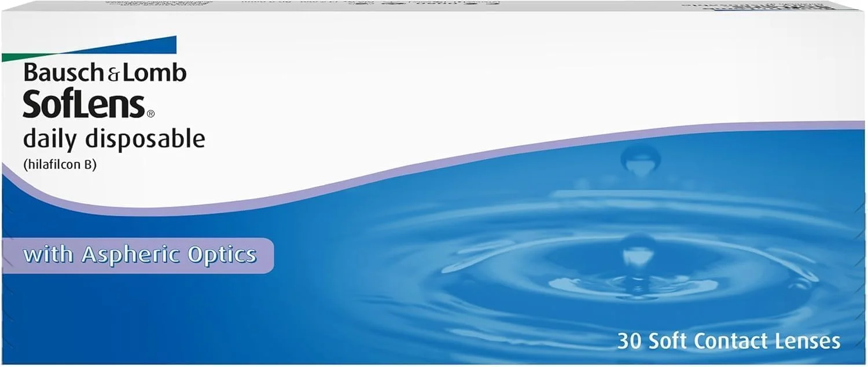This screenshot has height=367, width=868.
Task: Click the "30 Soft Contact Lenses" text
Action: pos(729,340)
